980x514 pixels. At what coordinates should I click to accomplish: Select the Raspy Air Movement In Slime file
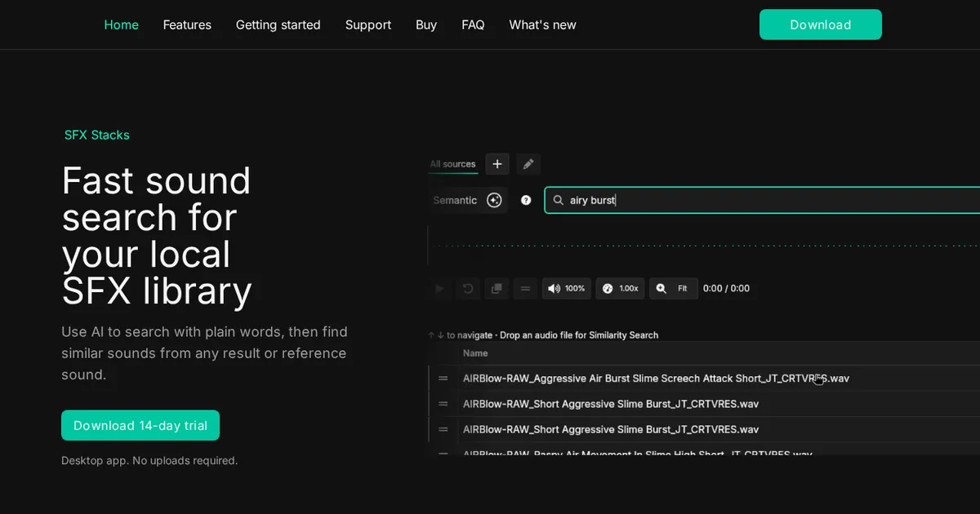pyautogui.click(x=637, y=454)
